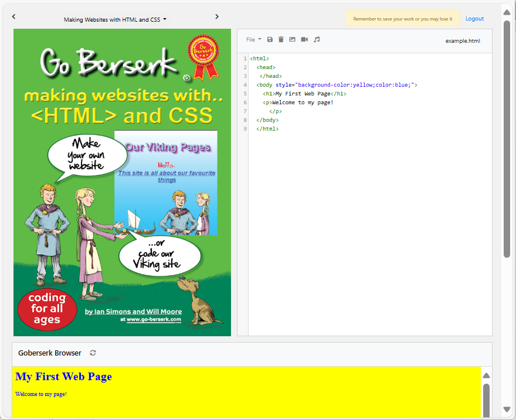
Task: Click the Go Berserk book cover image
Action: click(x=122, y=182)
